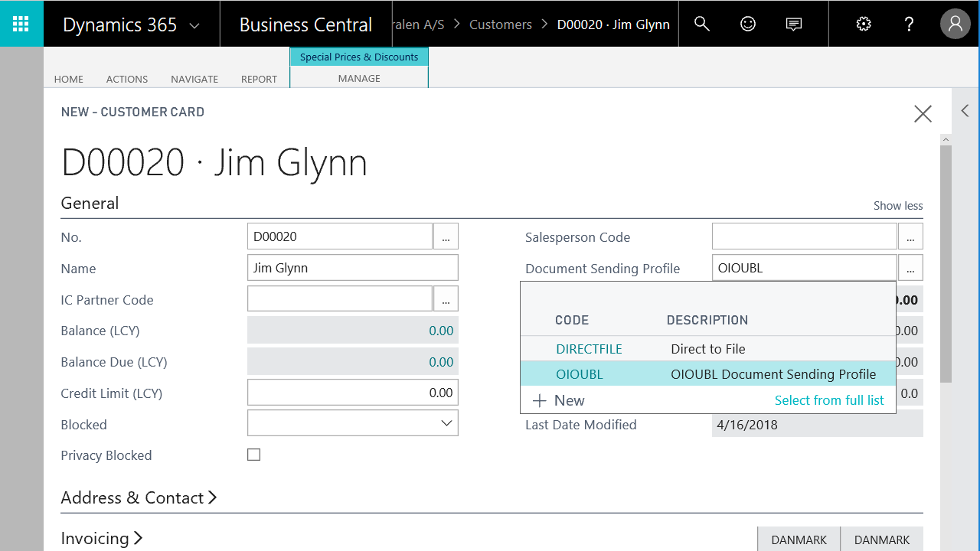980x551 pixels.
Task: Click the first DANMARK Invoicing summary value
Action: tap(799, 539)
